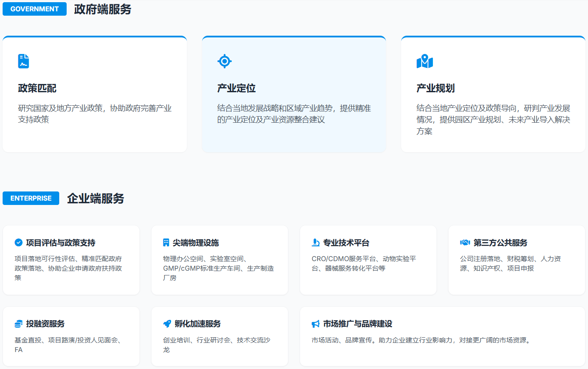Click the blue ENTERPRISE badge

[x=31, y=198]
